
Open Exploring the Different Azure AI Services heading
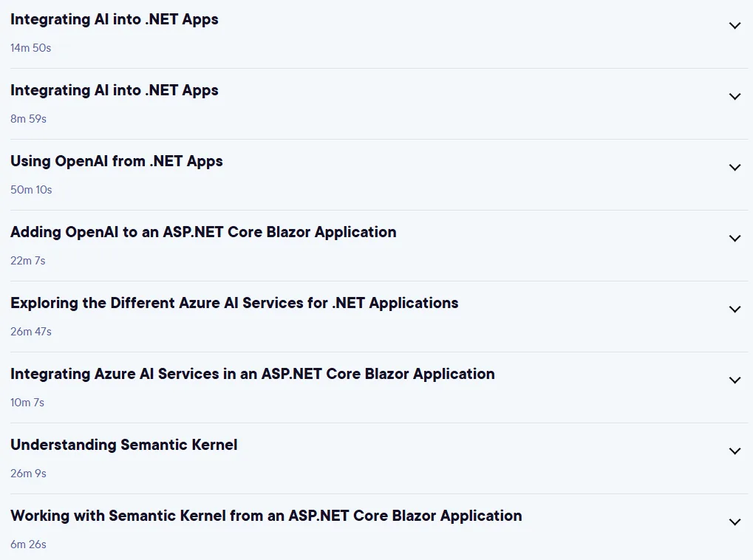pyautogui.click(x=234, y=304)
